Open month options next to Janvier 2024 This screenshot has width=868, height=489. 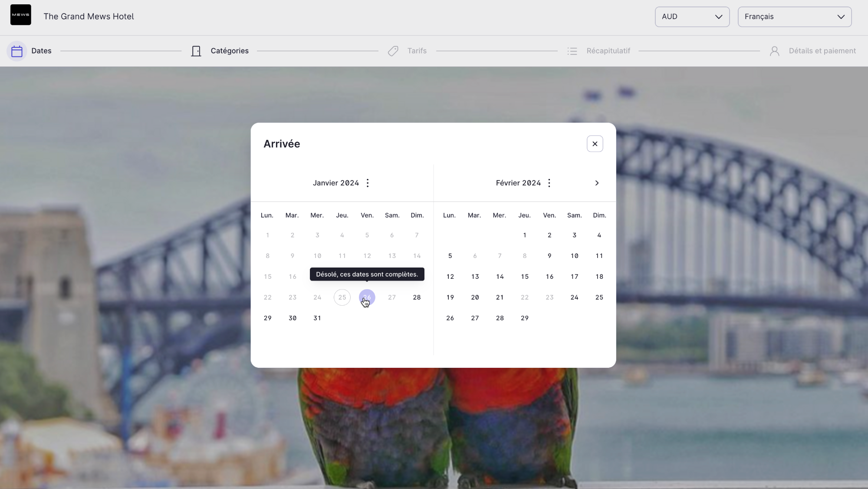pyautogui.click(x=368, y=183)
